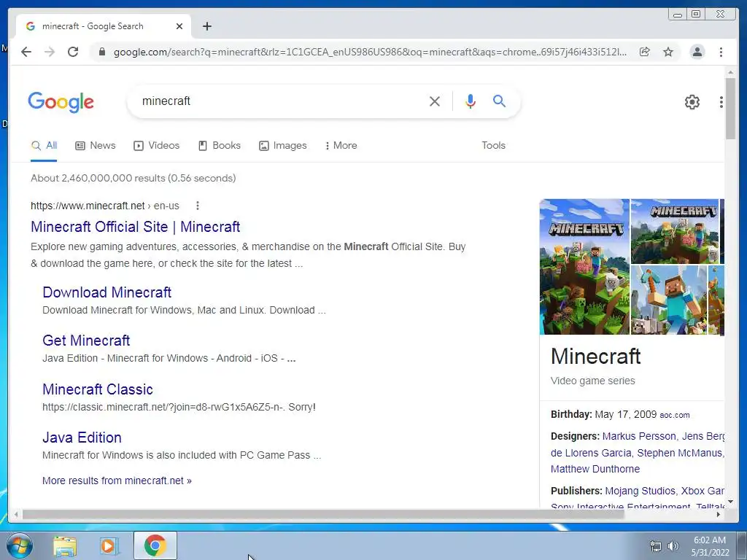
Task: Open the network tray icon
Action: 656,546
